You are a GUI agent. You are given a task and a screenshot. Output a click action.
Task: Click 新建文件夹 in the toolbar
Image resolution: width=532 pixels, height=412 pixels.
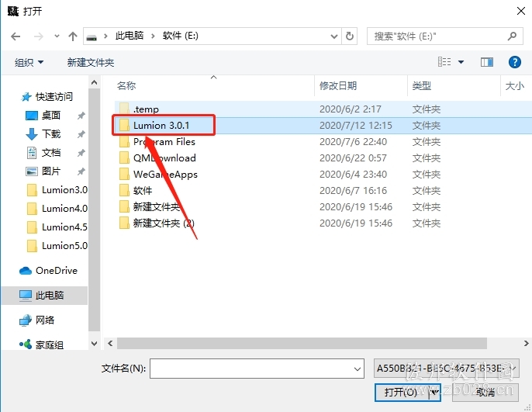[91, 62]
